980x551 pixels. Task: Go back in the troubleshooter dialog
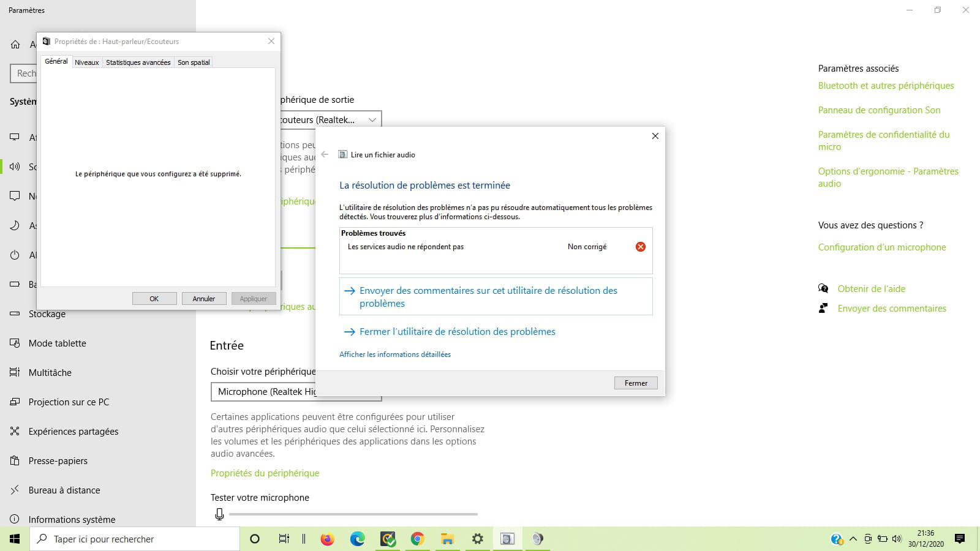[325, 154]
